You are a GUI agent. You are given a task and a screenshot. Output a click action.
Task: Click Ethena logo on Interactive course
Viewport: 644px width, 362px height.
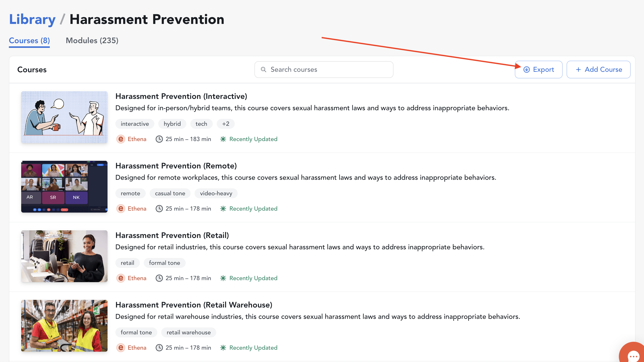click(121, 139)
